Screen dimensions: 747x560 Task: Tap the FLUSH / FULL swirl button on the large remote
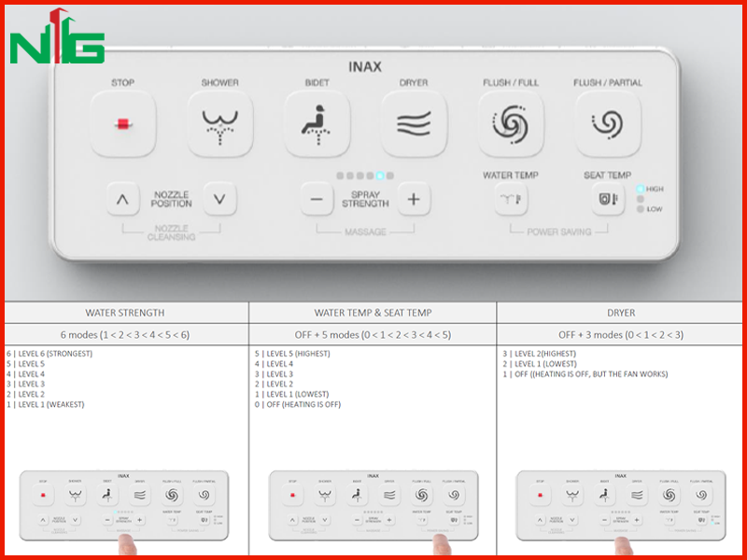point(511,124)
